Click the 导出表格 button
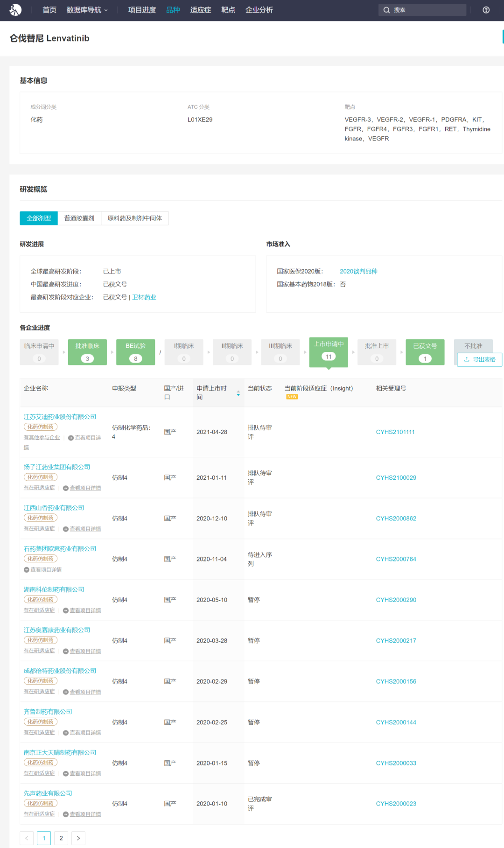This screenshot has height=848, width=504. (x=480, y=359)
